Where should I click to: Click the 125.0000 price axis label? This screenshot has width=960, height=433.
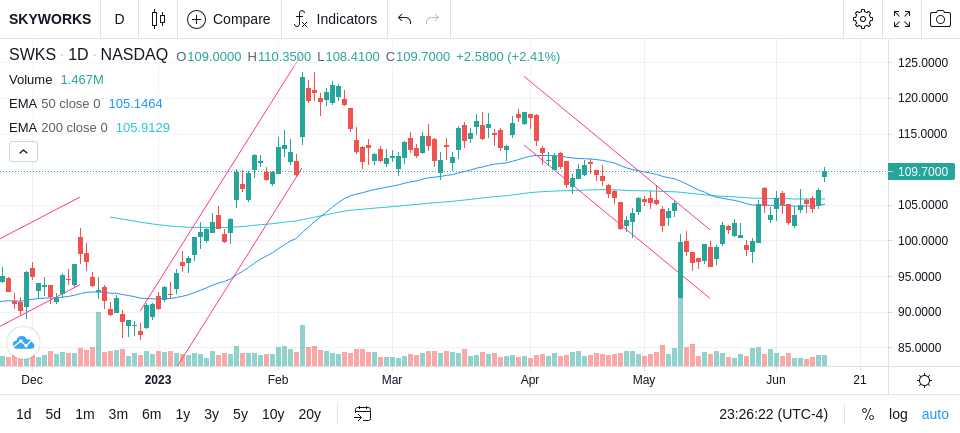coord(923,62)
